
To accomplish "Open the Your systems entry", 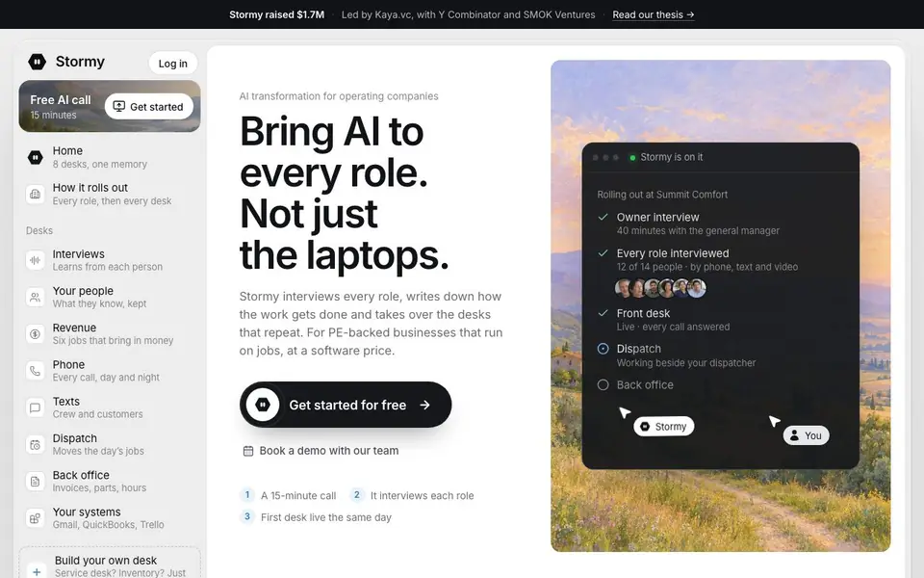I will [x=110, y=518].
